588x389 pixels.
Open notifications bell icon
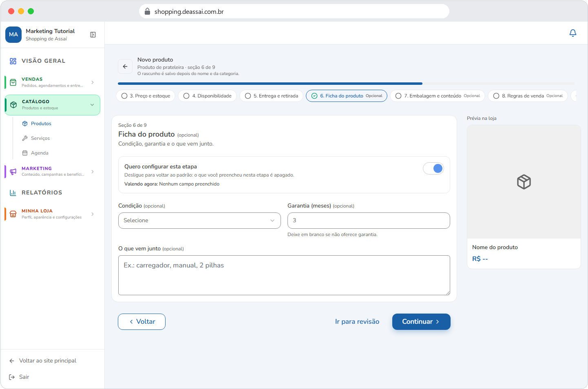pyautogui.click(x=573, y=33)
